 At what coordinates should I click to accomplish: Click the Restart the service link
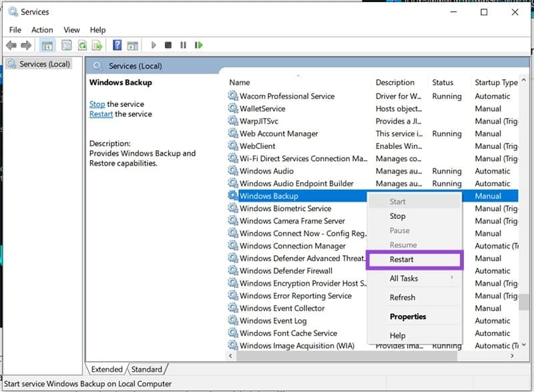tap(101, 114)
